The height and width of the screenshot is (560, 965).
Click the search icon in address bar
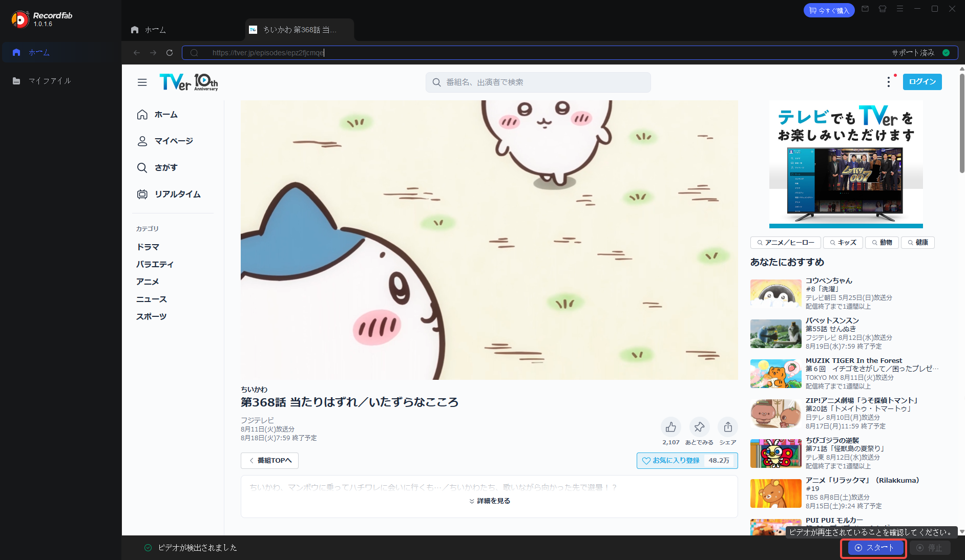[194, 53]
